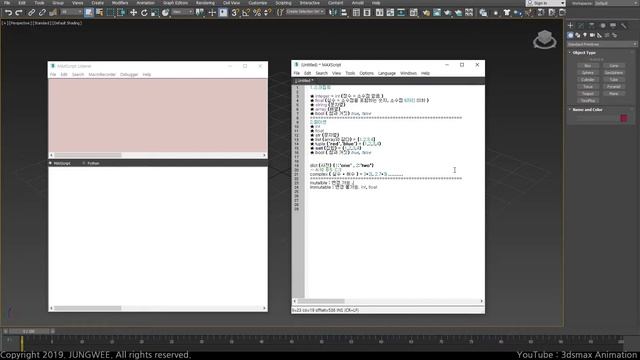Open Select by Name dialog icon

click(x=99, y=13)
